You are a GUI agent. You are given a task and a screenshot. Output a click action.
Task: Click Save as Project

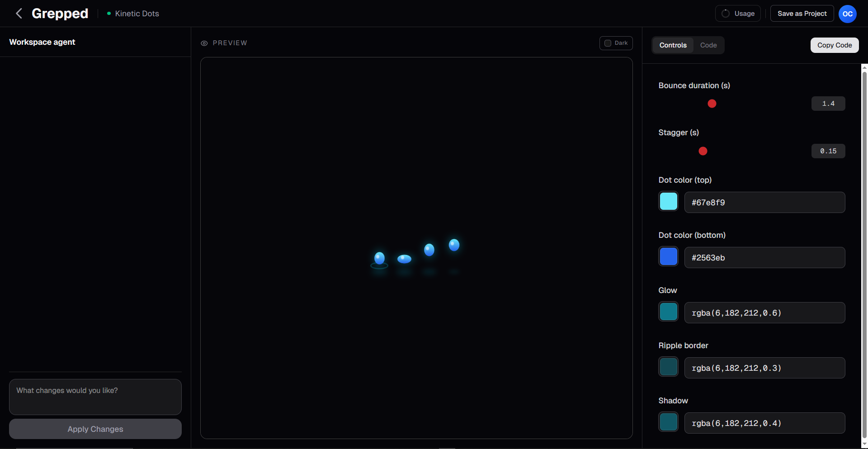click(802, 13)
